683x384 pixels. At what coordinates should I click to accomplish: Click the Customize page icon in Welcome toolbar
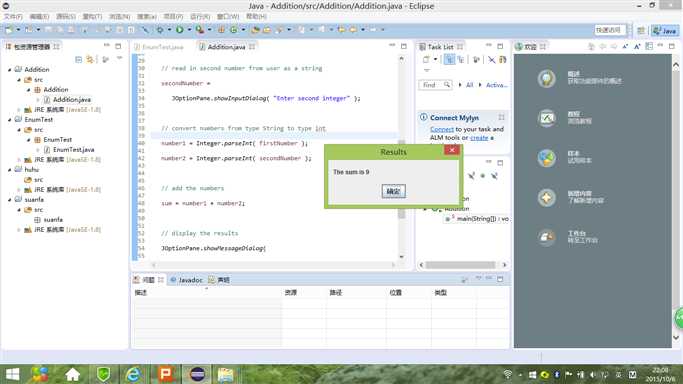(649, 46)
